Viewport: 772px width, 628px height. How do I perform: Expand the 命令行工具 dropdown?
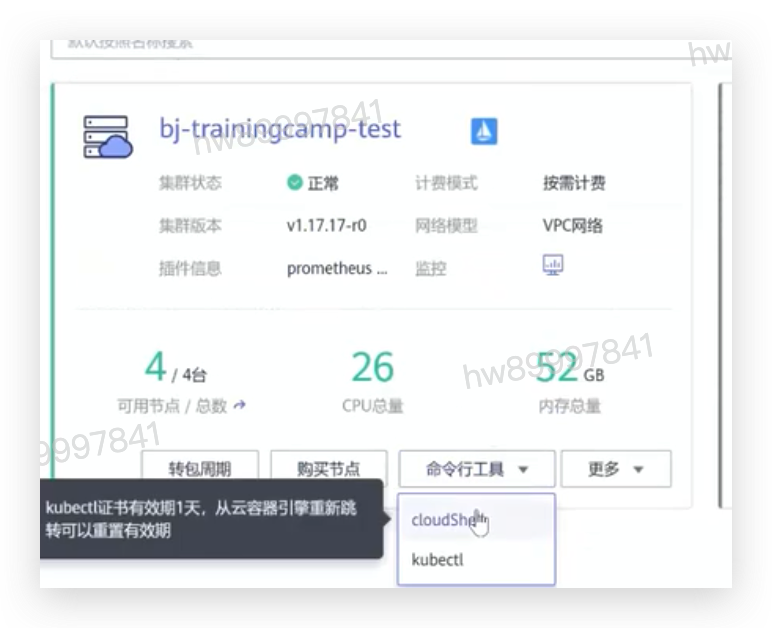coord(477,469)
